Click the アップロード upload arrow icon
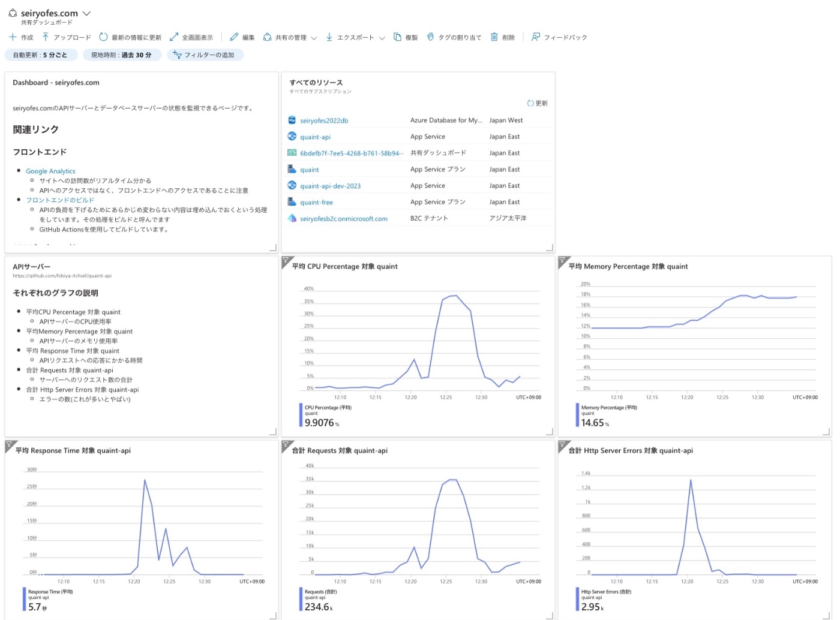Viewport: 840px width, 620px height. [46, 37]
